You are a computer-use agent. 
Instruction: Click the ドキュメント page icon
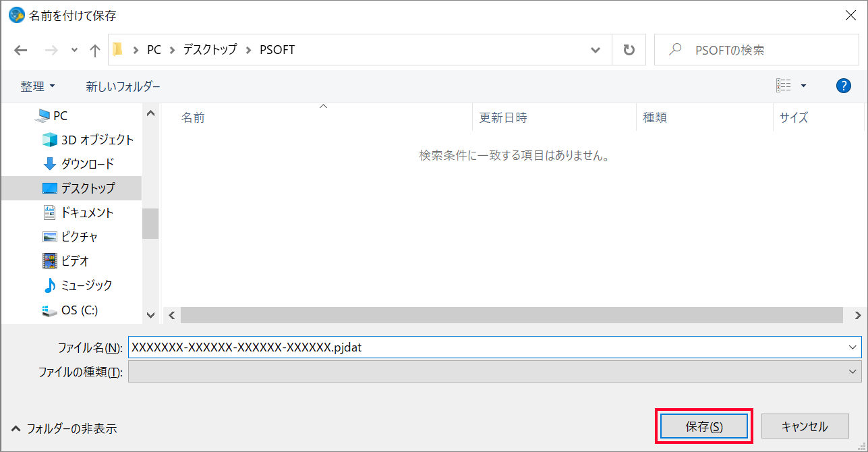[50, 213]
